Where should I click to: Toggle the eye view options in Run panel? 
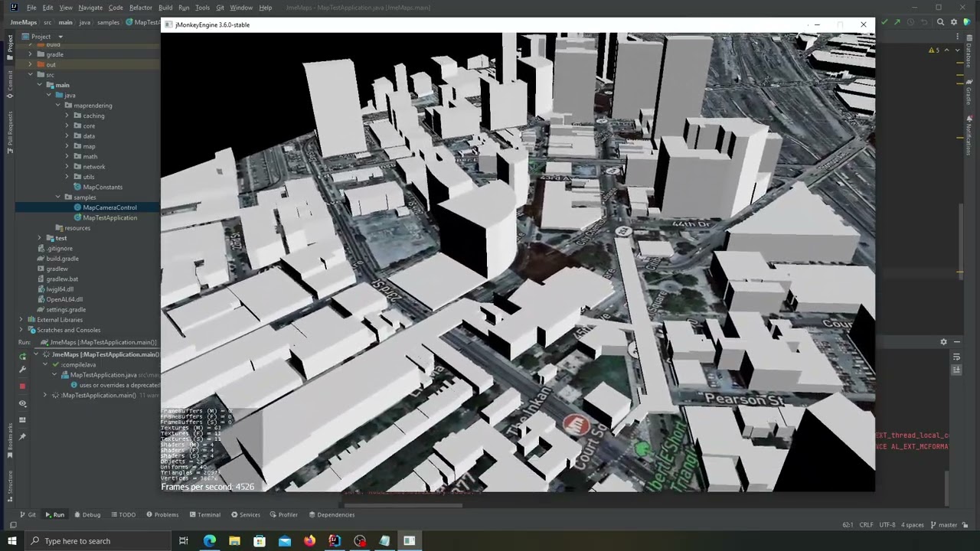[22, 403]
